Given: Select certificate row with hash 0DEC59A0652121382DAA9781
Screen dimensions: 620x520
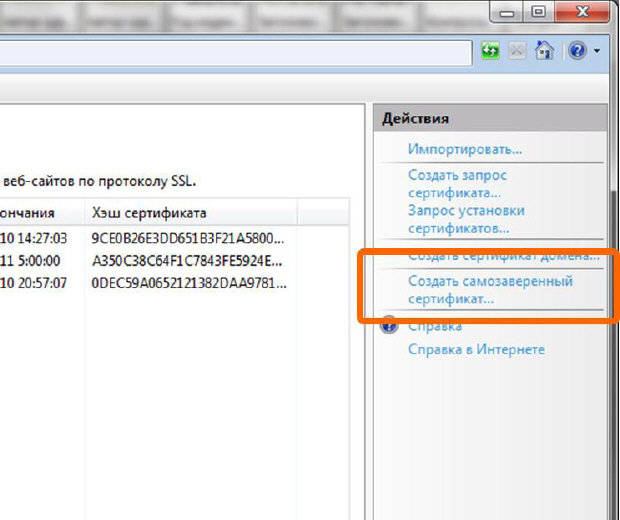Looking at the screenshot, I should tap(188, 283).
